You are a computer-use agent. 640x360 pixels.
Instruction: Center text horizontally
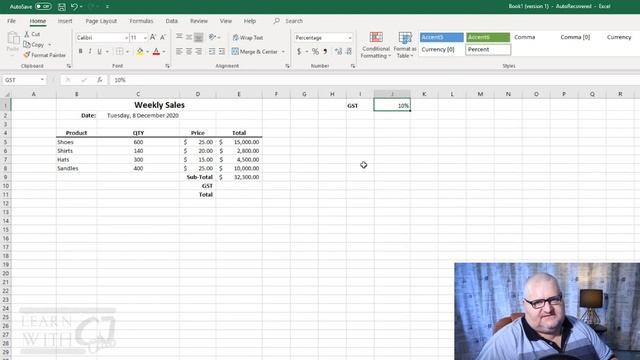189,51
